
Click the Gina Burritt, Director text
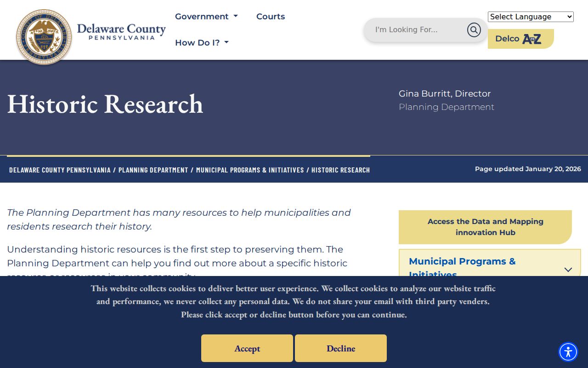(x=445, y=94)
